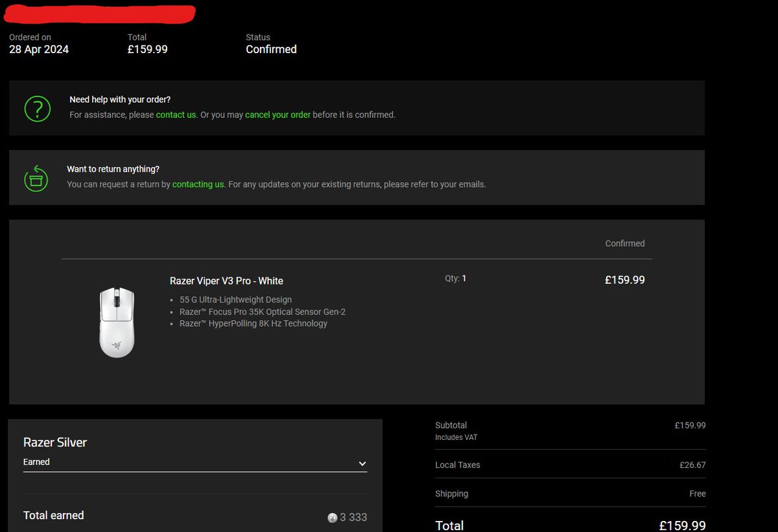This screenshot has height=532, width=778.
Task: Click the 'Shipping' label
Action: (452, 494)
